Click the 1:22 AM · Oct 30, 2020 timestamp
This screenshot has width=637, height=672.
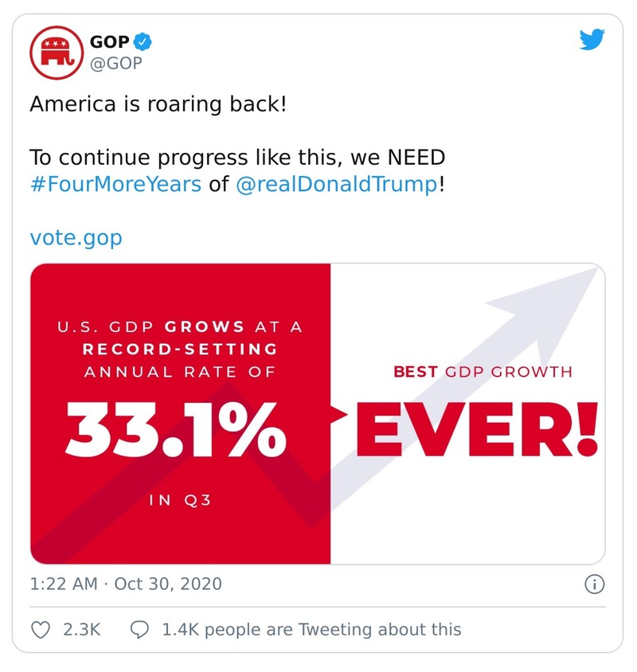[x=126, y=584]
